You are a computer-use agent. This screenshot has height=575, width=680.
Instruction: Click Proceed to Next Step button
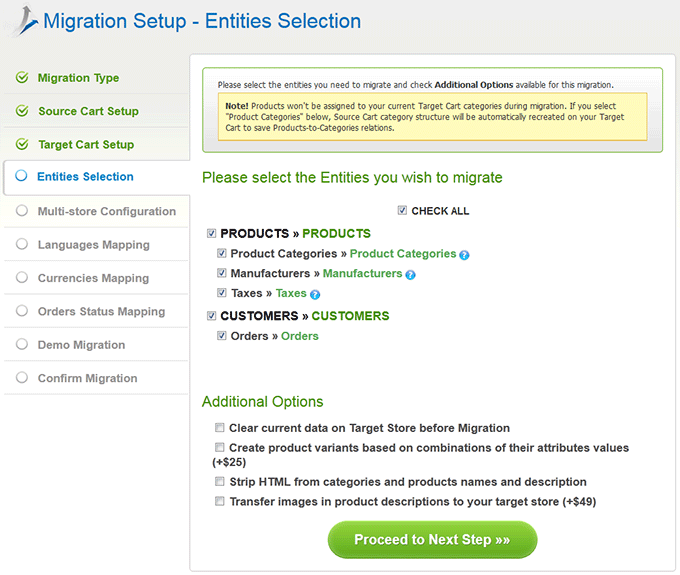pyautogui.click(x=432, y=539)
